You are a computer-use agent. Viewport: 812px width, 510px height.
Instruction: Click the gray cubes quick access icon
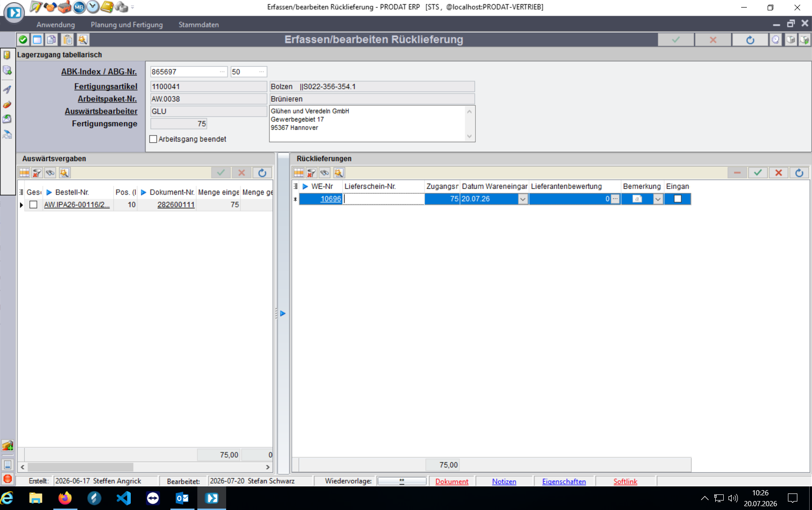point(121,7)
